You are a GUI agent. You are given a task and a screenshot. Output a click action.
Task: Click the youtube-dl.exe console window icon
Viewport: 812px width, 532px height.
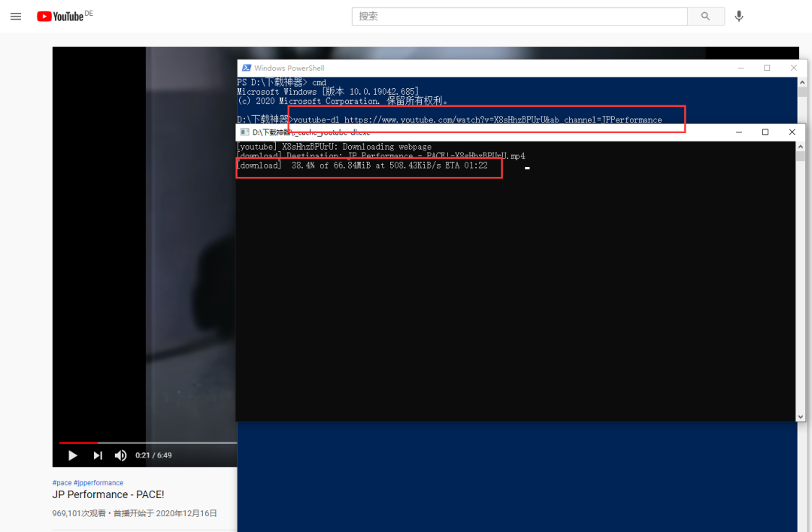[x=244, y=132]
